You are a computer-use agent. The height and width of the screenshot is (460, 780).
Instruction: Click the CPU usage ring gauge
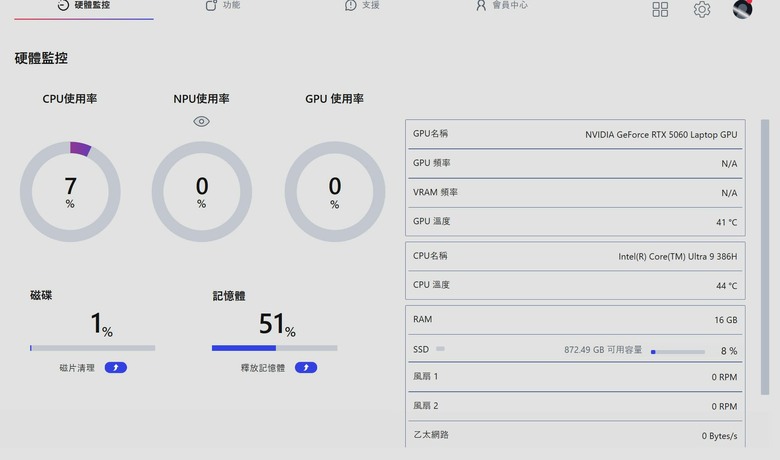70,191
